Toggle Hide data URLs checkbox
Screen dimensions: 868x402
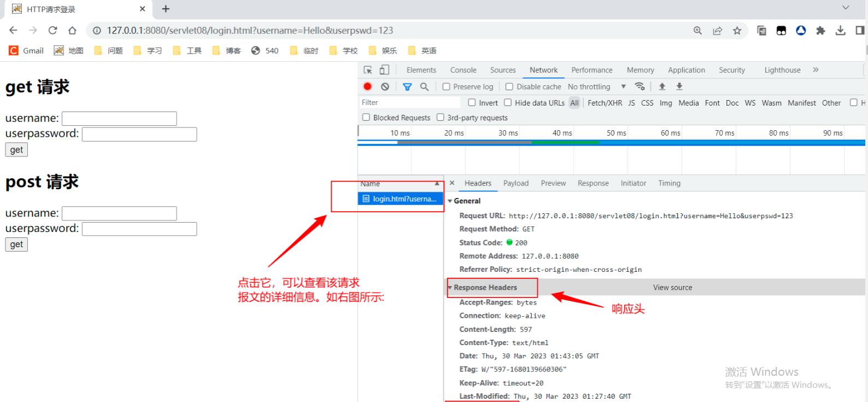[x=508, y=102]
